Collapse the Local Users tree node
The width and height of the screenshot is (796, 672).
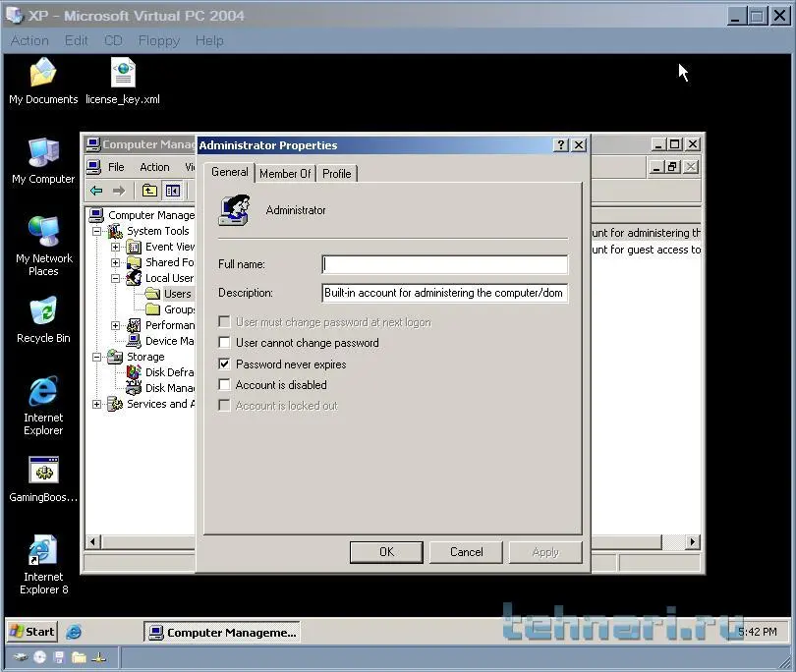tap(116, 279)
